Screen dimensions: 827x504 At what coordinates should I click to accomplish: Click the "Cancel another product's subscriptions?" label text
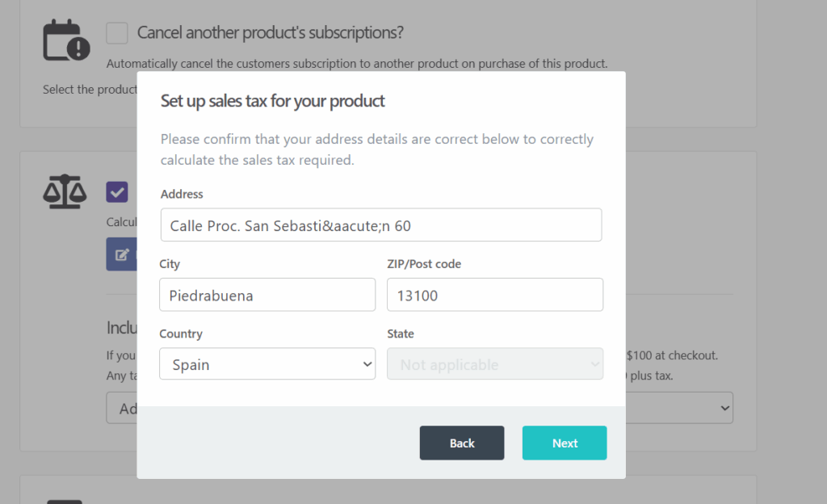(270, 33)
